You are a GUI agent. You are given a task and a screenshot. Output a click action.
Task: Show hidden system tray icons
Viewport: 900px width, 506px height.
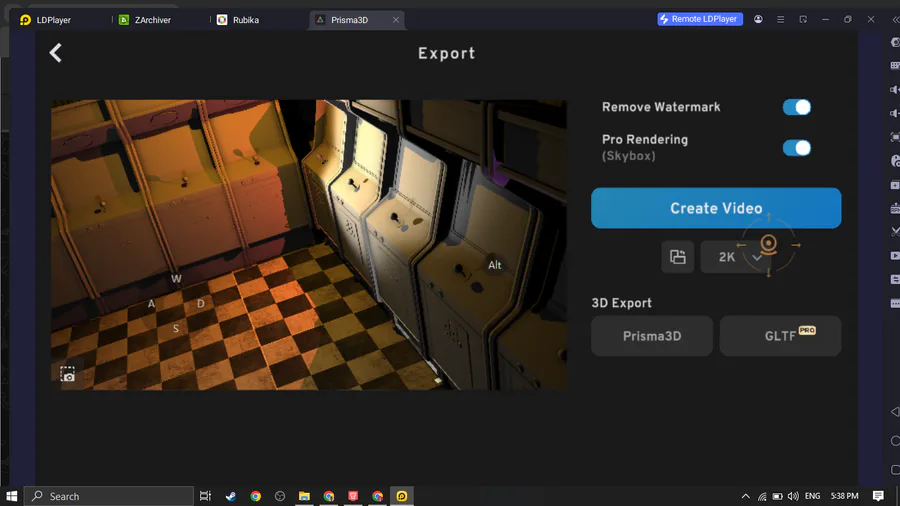click(x=746, y=496)
